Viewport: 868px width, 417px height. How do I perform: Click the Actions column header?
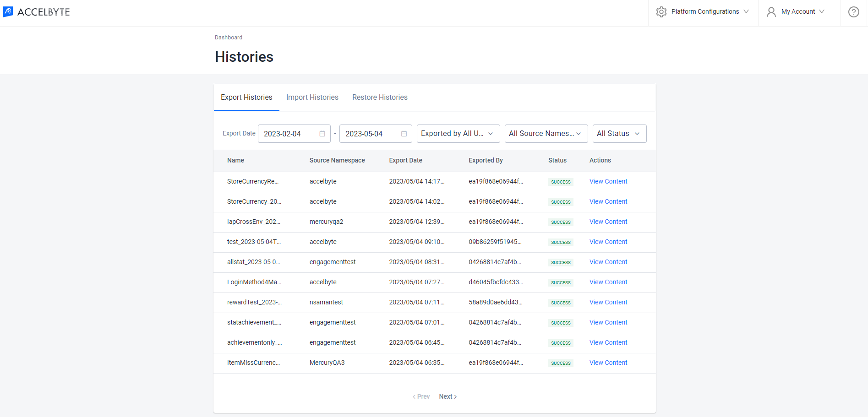(x=600, y=161)
